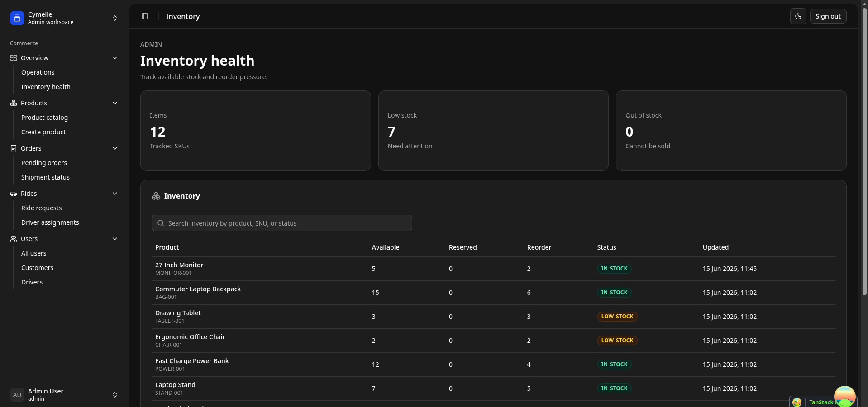
Task: Click the search inventory input field
Action: 281,223
